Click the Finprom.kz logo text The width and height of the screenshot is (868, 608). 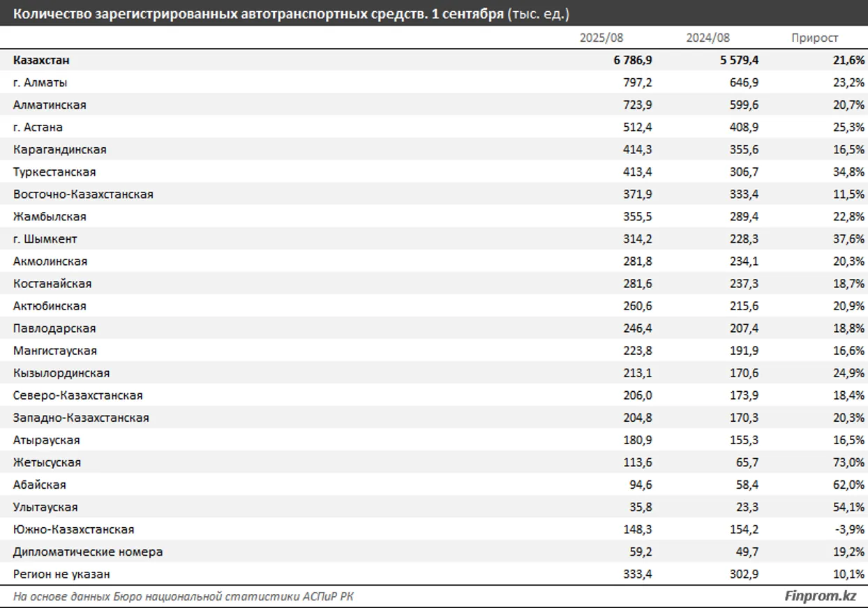pos(821,596)
